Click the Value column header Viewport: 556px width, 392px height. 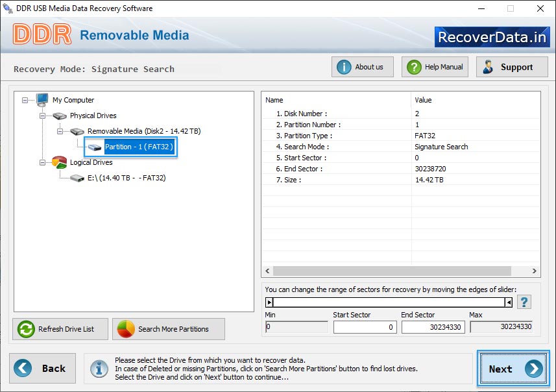[476, 100]
